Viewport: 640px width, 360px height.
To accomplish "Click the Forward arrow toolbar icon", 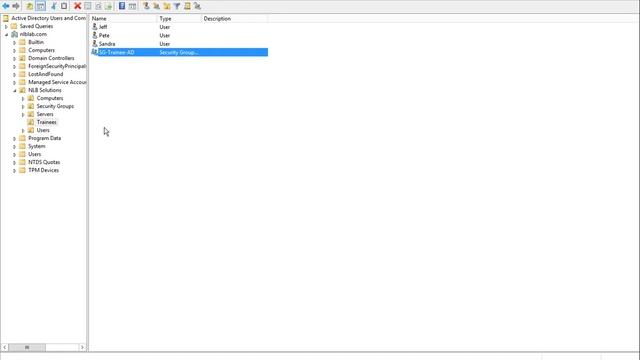I will [x=16, y=6].
